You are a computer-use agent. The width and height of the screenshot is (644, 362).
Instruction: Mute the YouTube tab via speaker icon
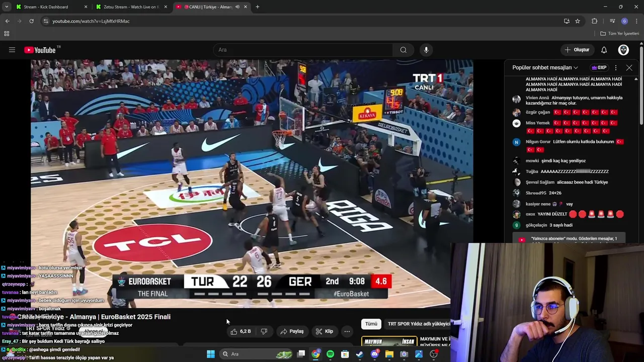tap(237, 7)
